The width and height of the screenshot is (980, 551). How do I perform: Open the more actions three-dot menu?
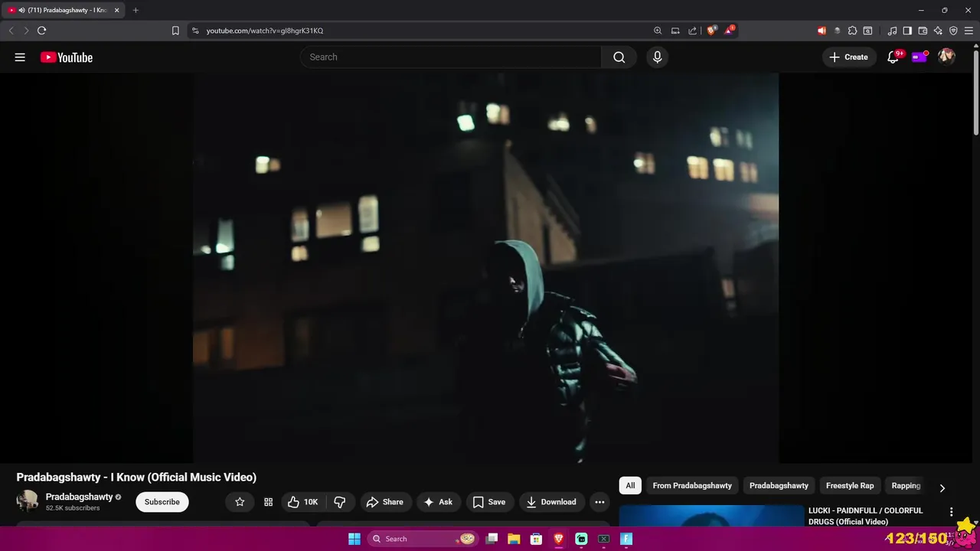pos(599,502)
